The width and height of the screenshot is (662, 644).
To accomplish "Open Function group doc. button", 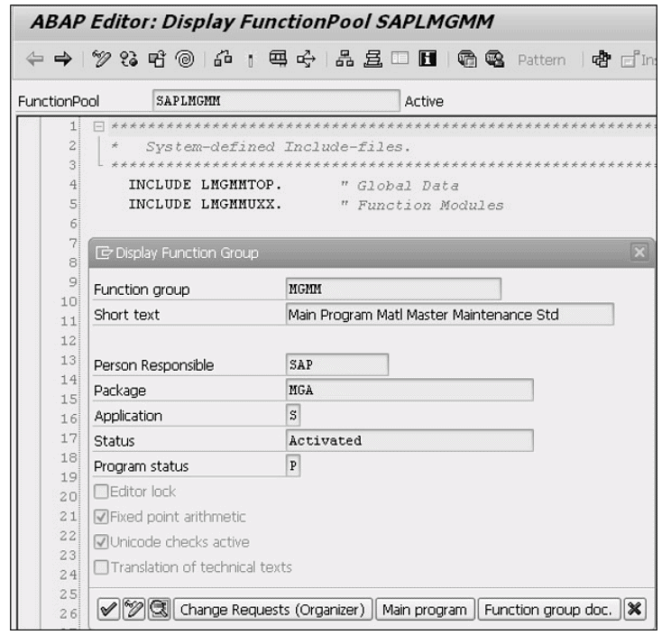I will point(549,610).
